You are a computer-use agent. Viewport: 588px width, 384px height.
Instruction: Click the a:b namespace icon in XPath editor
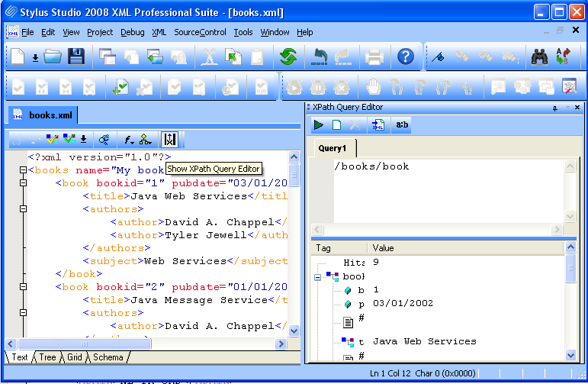[x=400, y=125]
